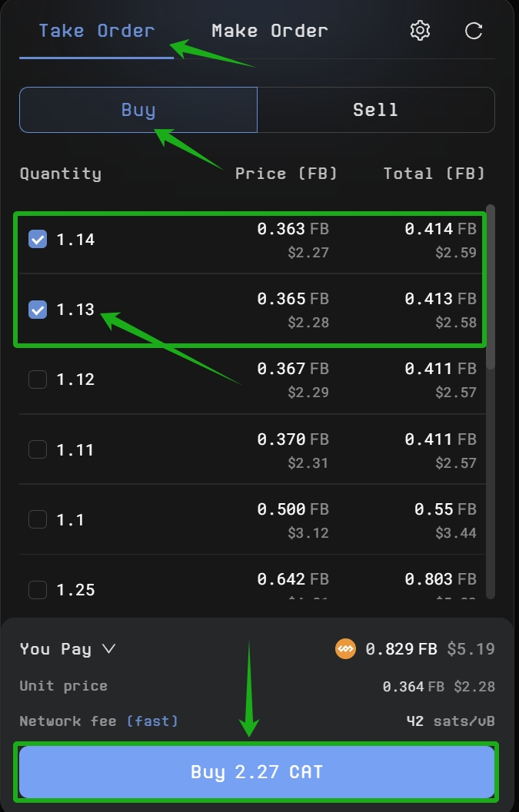Switch to the Make Order tab
This screenshot has height=812, width=519.
[269, 31]
